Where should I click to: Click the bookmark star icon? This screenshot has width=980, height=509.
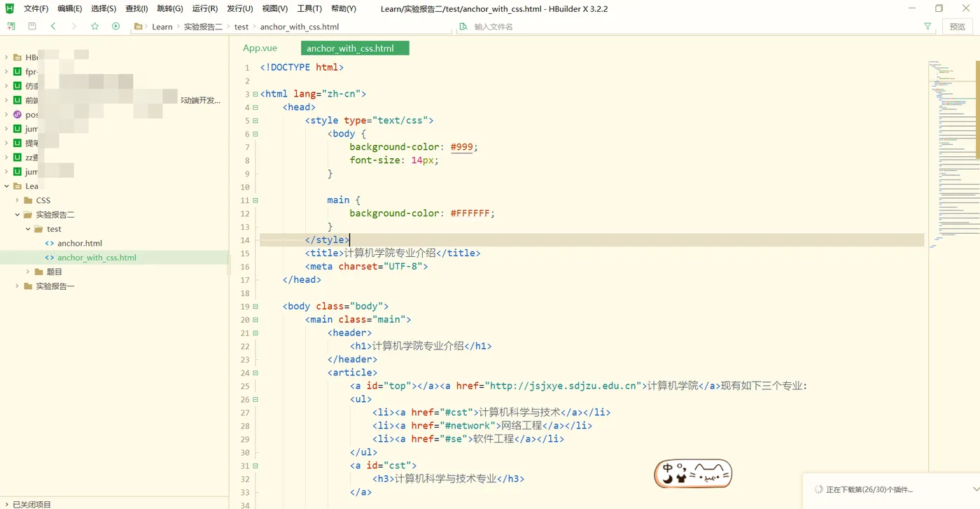point(95,27)
